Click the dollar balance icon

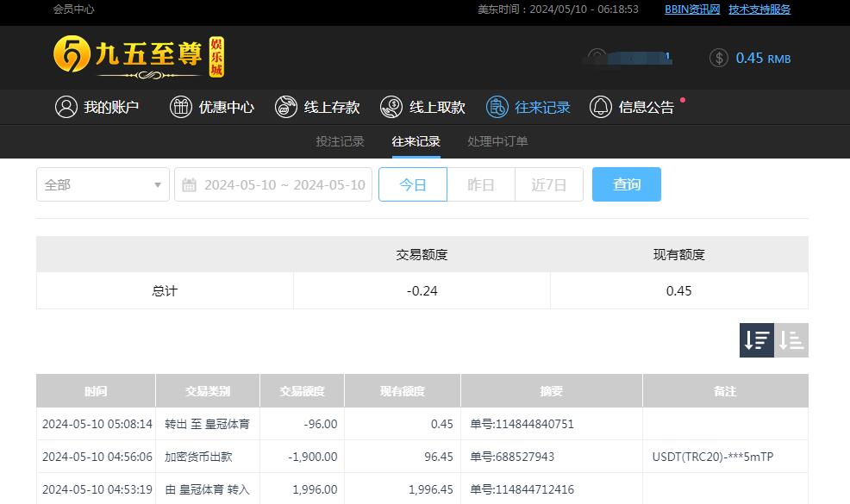719,58
